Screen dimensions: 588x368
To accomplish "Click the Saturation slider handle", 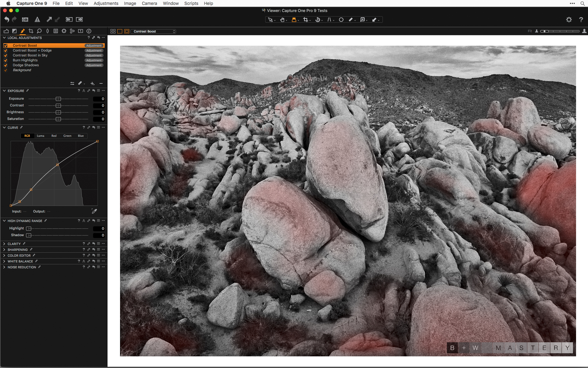I will 58,119.
